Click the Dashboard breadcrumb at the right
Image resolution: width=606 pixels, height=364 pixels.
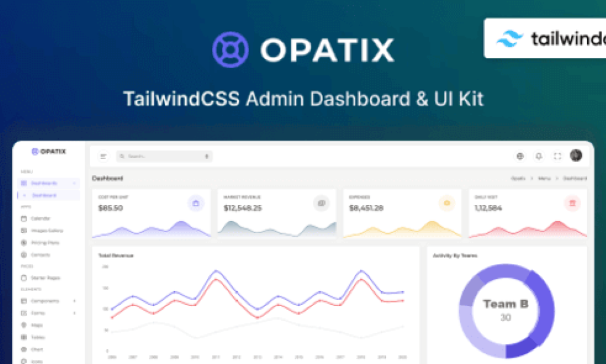pos(575,179)
